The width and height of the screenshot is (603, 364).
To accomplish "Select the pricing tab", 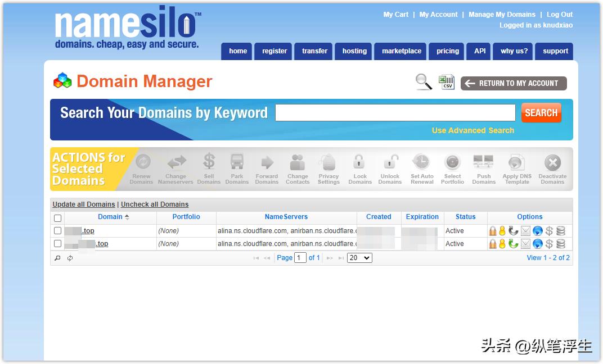I will click(447, 51).
